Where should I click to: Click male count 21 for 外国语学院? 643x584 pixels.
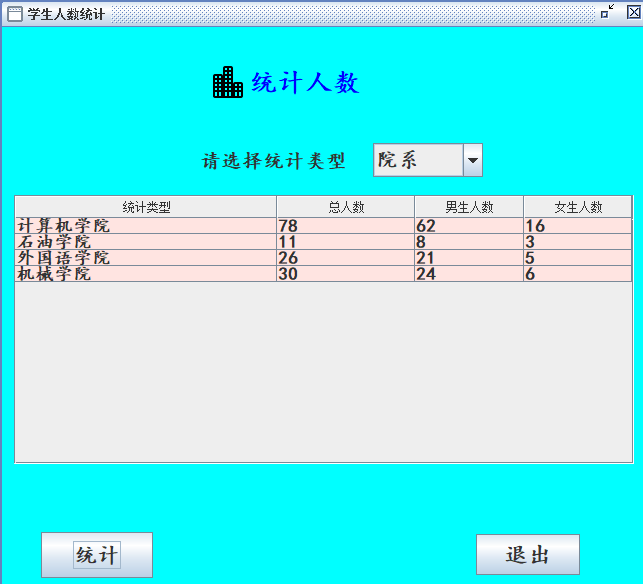[469, 258]
